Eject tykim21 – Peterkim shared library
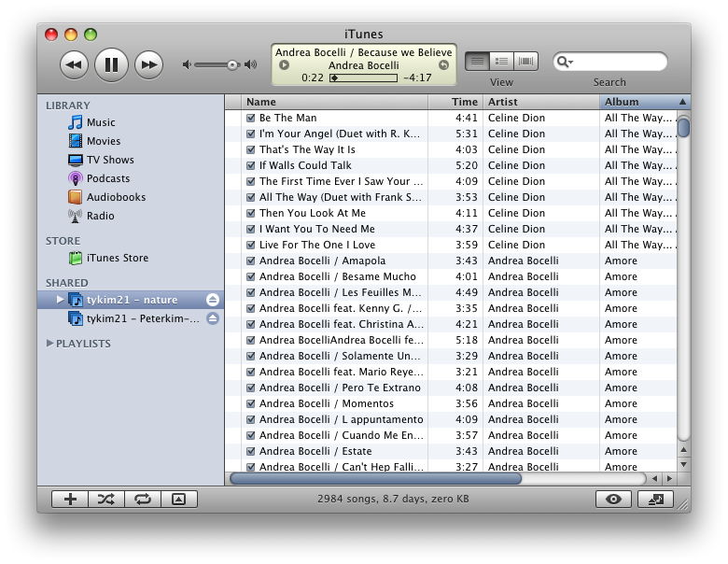This screenshot has height=564, width=728. tap(213, 318)
